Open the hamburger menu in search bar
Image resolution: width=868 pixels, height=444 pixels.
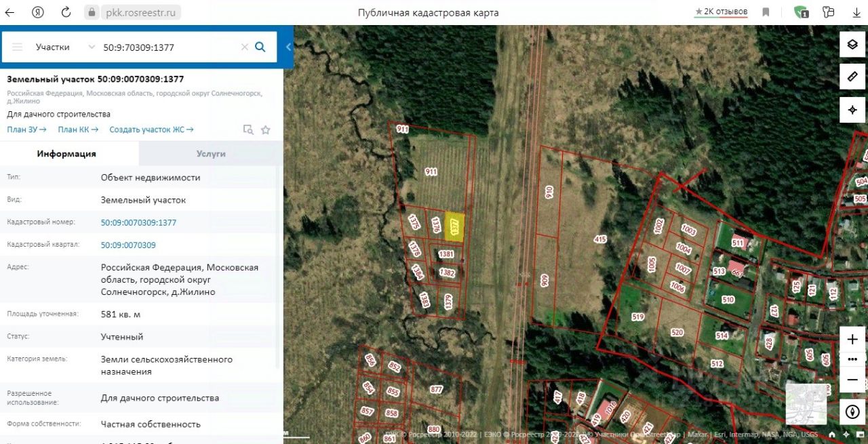18,47
